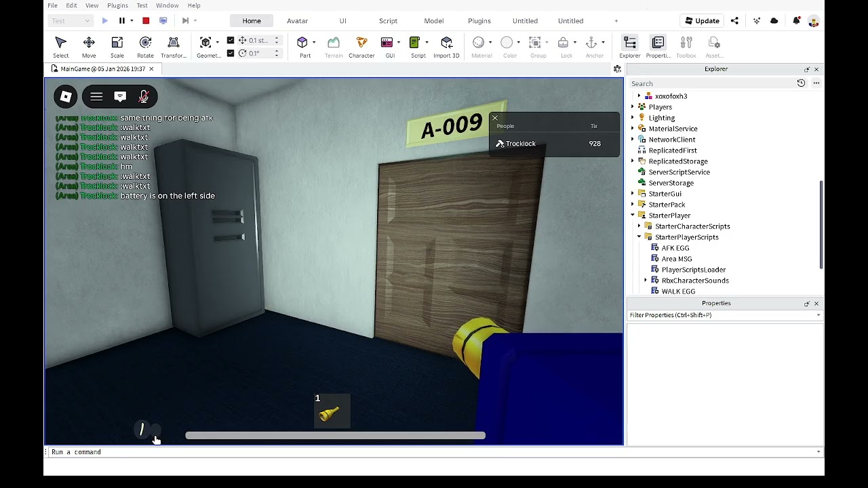Toggle the move snapping checkbox

click(x=231, y=41)
